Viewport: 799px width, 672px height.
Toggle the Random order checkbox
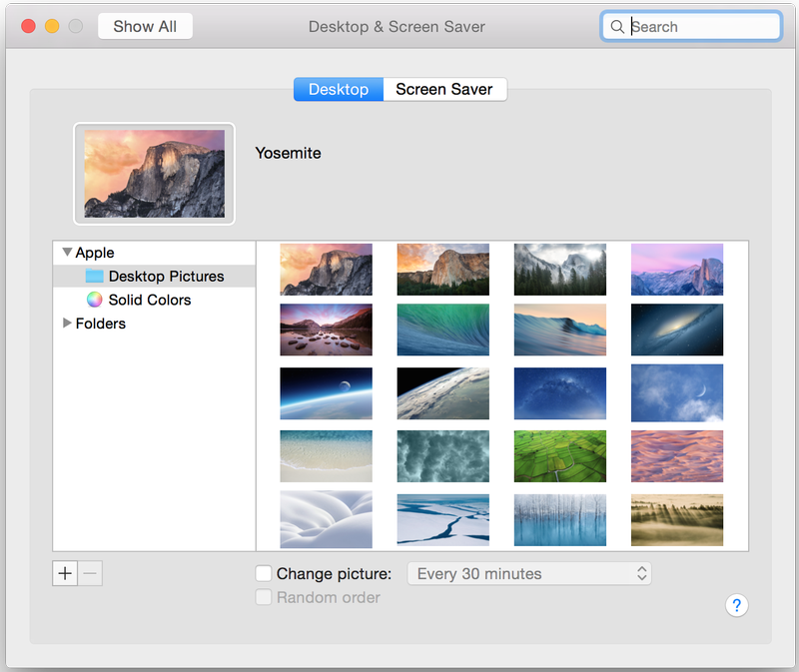click(264, 597)
